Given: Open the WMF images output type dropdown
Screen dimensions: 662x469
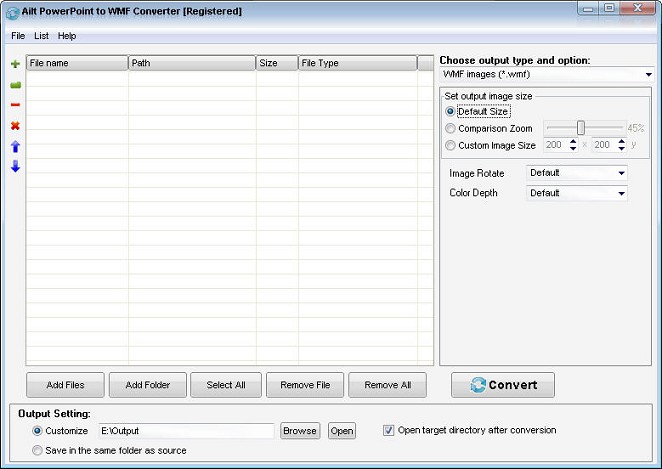Looking at the screenshot, I should tap(546, 75).
